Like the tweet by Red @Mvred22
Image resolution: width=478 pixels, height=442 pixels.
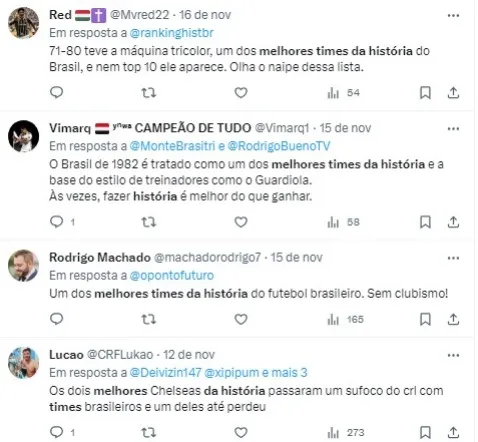click(x=241, y=93)
